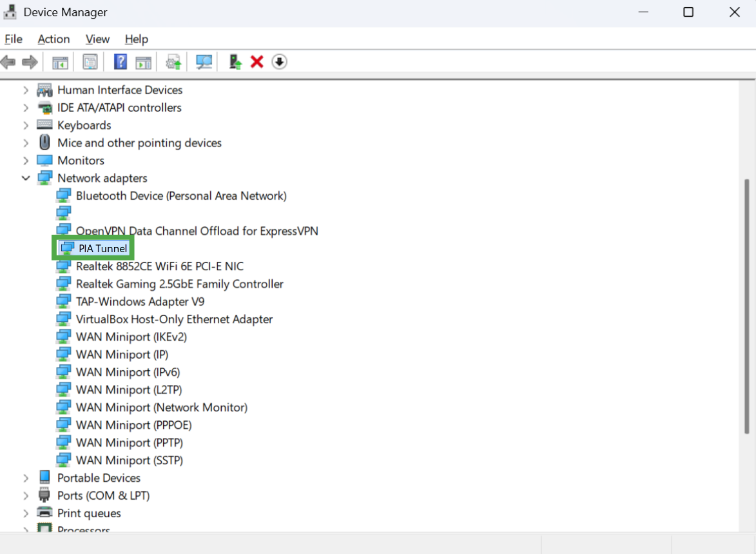Expand the Monitors node
The width and height of the screenshot is (756, 554).
click(26, 161)
